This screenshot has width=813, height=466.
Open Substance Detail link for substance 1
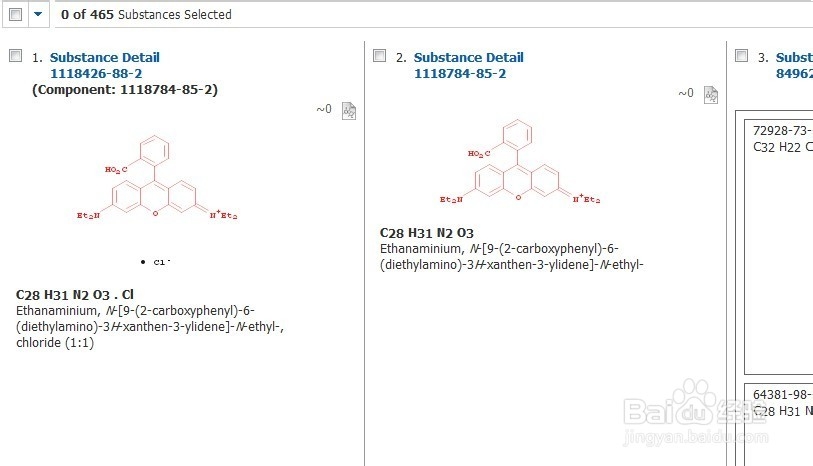tap(104, 57)
